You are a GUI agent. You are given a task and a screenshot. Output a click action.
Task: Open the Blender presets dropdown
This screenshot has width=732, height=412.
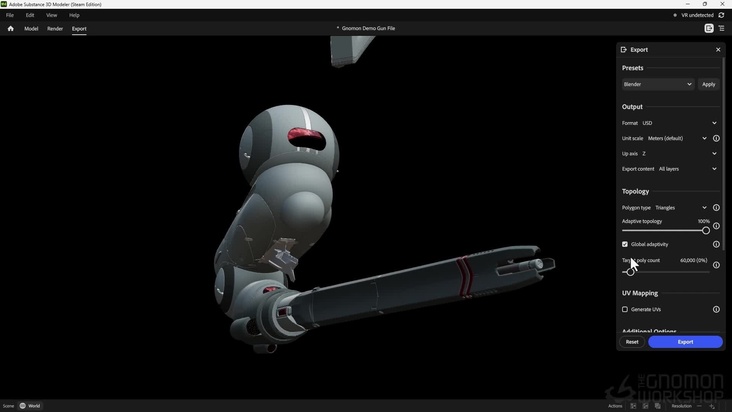[658, 84]
